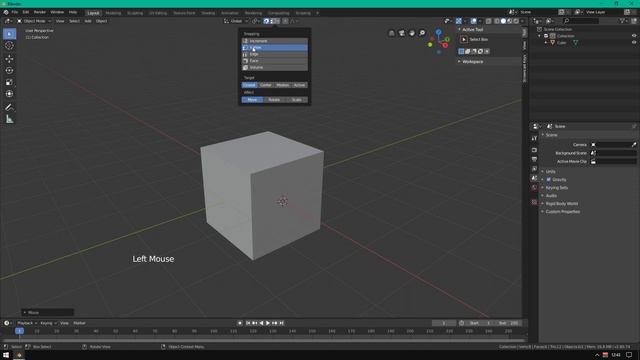
Task: Expand the Keying Sets panel
Action: click(556, 188)
